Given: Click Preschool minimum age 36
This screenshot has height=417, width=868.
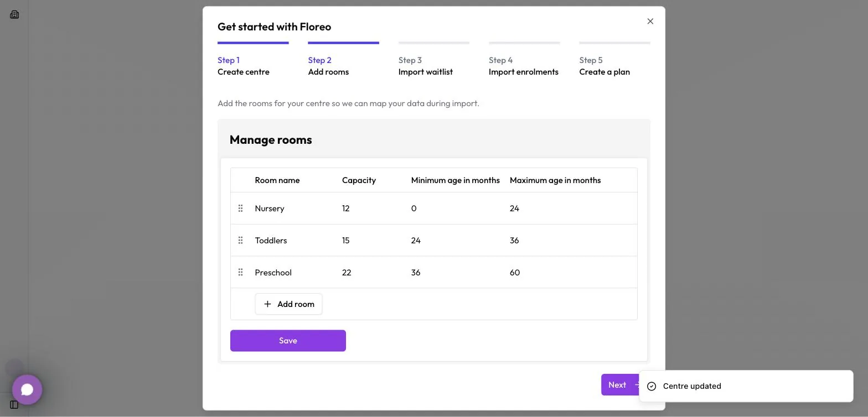Looking at the screenshot, I should point(416,273).
